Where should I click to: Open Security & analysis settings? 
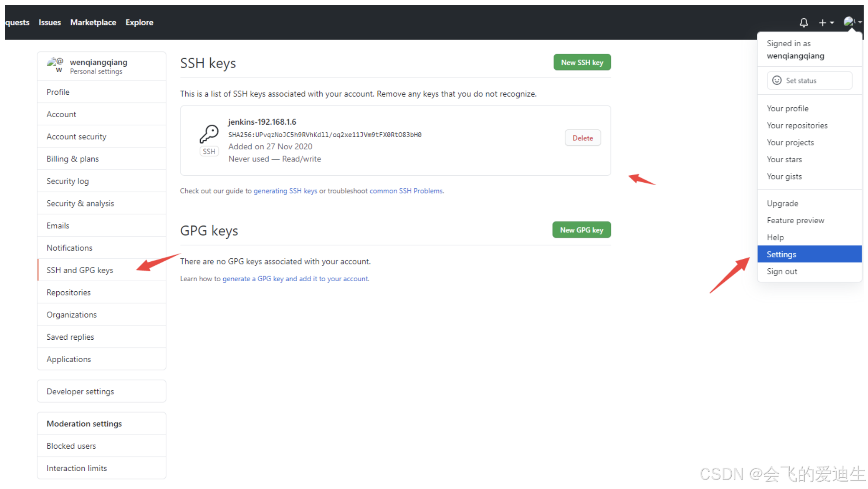click(x=102, y=203)
